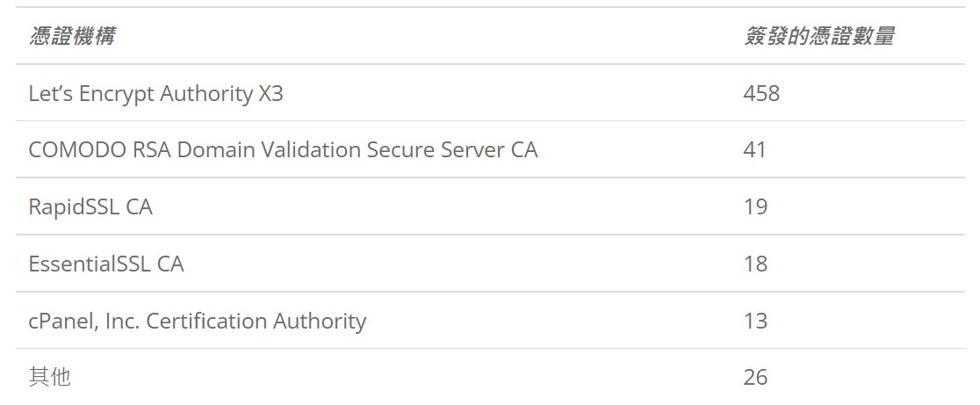Viewport: 980px width, 405px height.
Task: Click the word Authority in cPanel row
Action: pyautogui.click(x=320, y=322)
